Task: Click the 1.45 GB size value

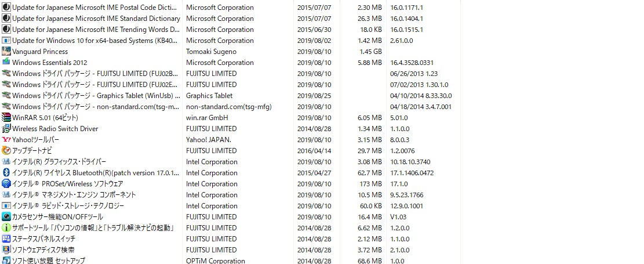Action: (x=370, y=52)
